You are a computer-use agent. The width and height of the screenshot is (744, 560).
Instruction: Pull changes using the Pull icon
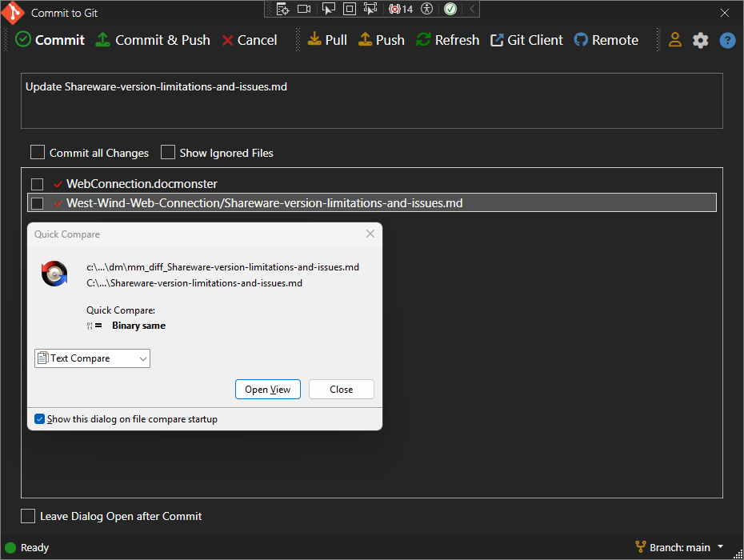pyautogui.click(x=314, y=40)
